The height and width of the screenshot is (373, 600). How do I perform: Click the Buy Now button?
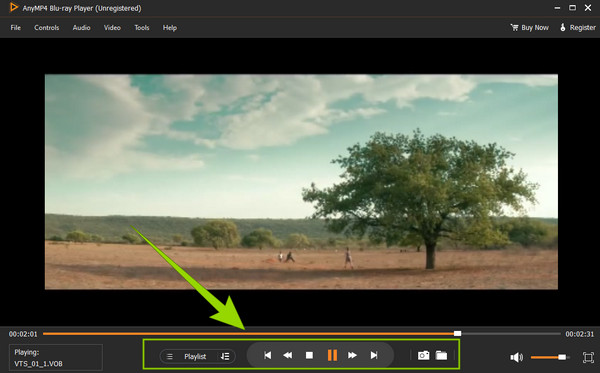530,28
